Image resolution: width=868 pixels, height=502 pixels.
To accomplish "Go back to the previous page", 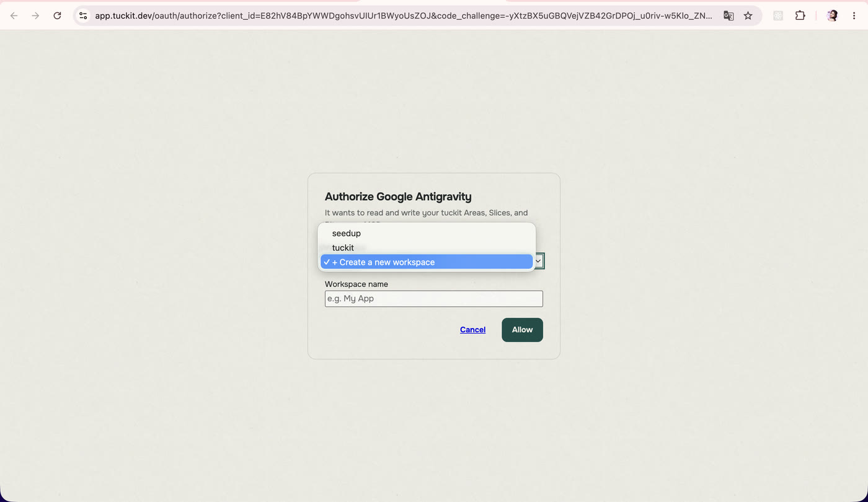I will tap(14, 15).
